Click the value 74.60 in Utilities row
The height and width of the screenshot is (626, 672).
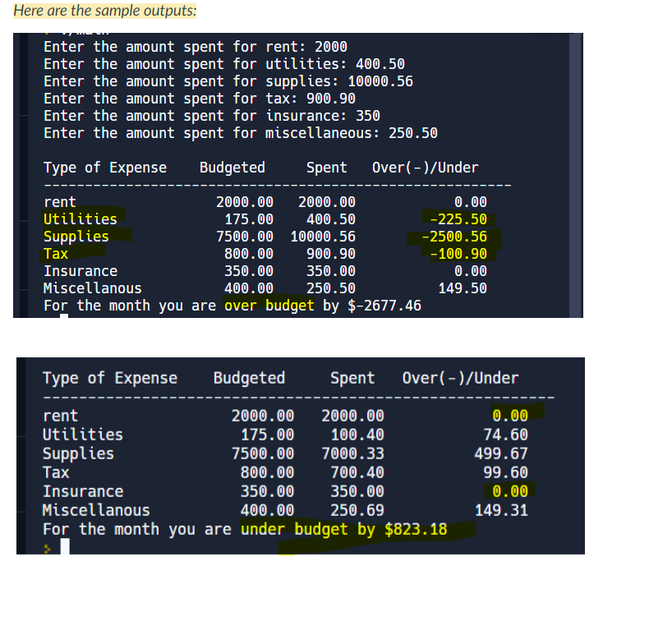coord(506,435)
